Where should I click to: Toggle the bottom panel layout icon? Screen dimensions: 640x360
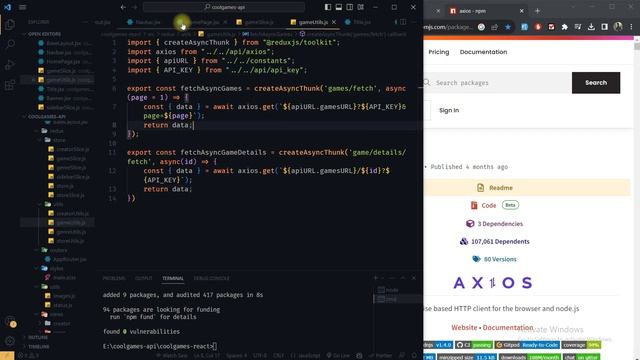tap(339, 7)
